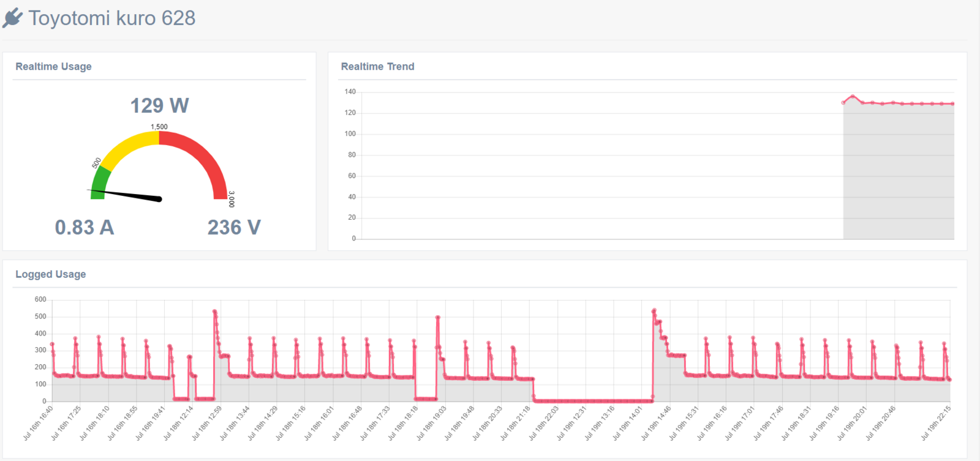Click the "3,000" label at gauge end

232,199
